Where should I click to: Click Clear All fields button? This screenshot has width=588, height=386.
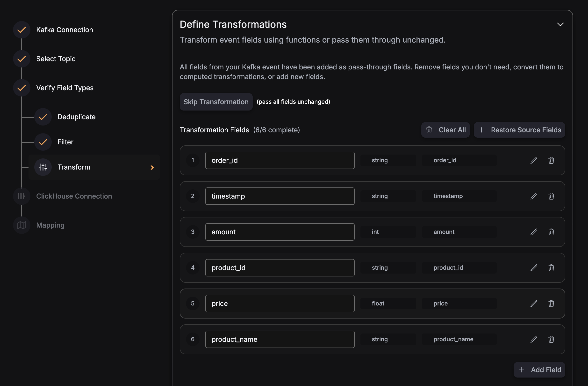pyautogui.click(x=445, y=130)
